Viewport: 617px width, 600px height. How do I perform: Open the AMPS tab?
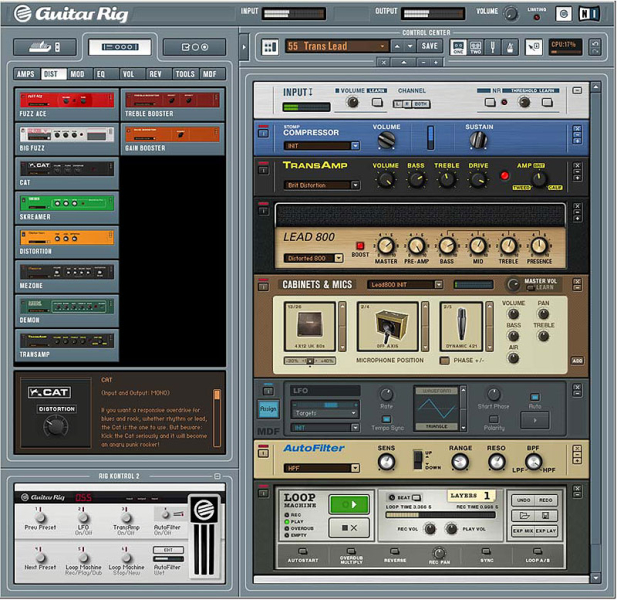(26, 74)
